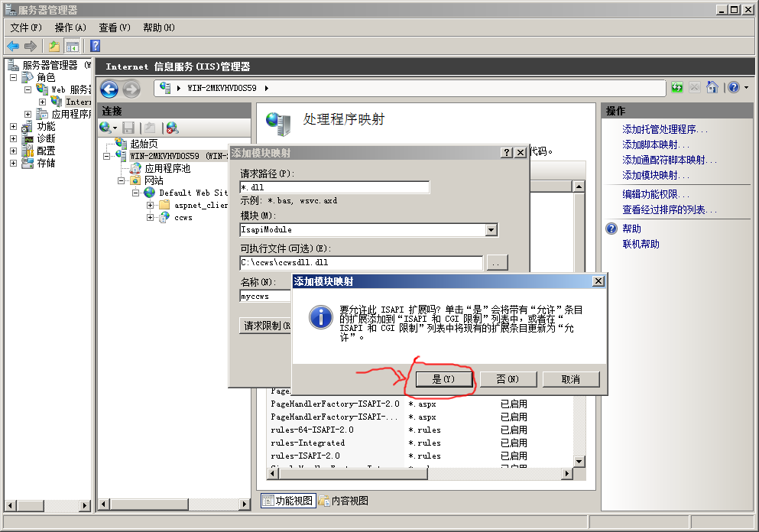The image size is (759, 532).
Task: Click the create new connection globe icon
Action: tap(105, 128)
